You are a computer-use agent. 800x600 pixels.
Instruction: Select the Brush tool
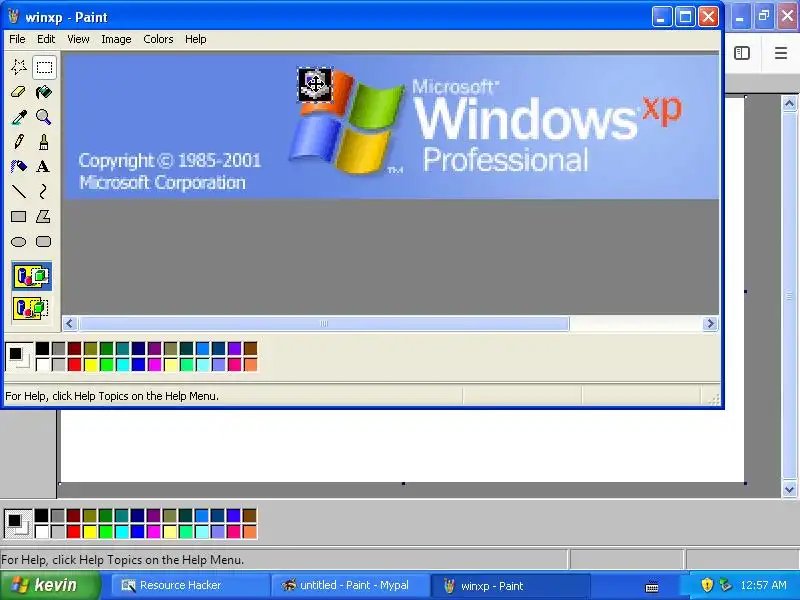pos(44,141)
